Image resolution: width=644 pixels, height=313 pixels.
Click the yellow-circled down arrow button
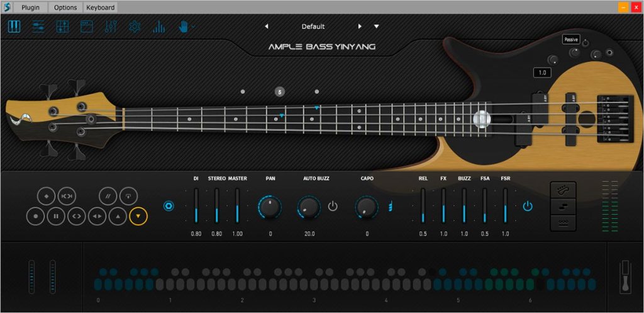pyautogui.click(x=138, y=215)
